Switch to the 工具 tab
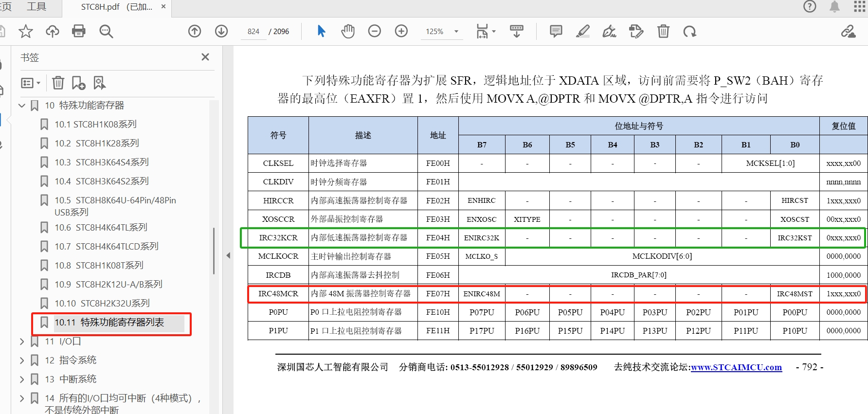The image size is (868, 414). (36, 7)
